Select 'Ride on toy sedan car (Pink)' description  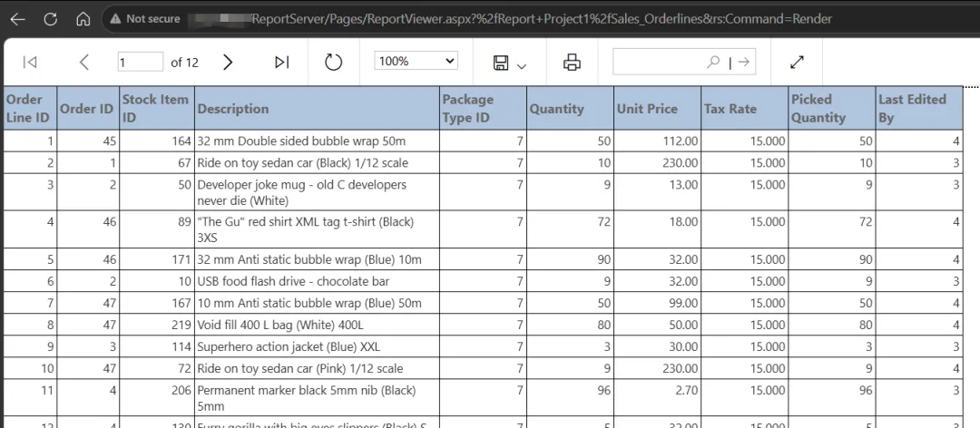[x=317, y=369]
